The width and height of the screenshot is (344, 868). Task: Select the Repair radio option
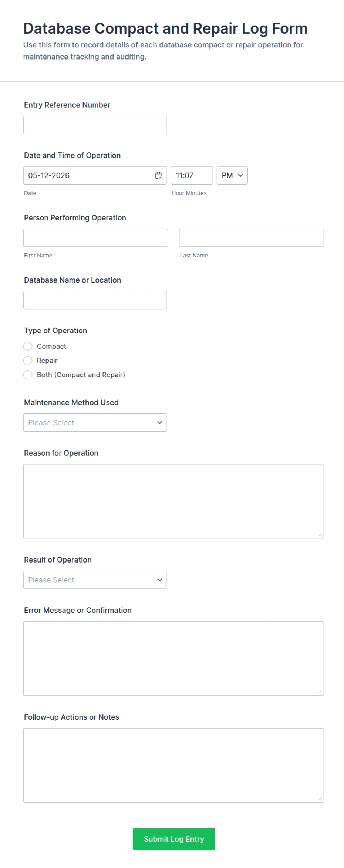28,361
